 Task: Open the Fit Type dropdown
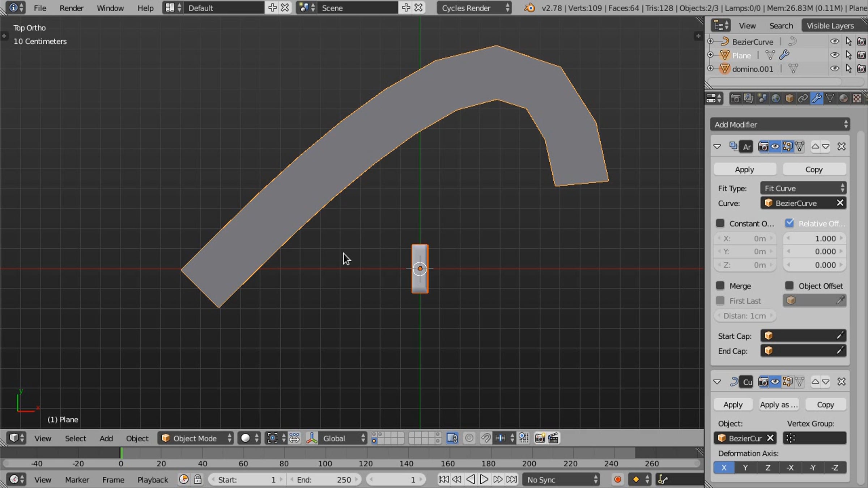point(803,188)
